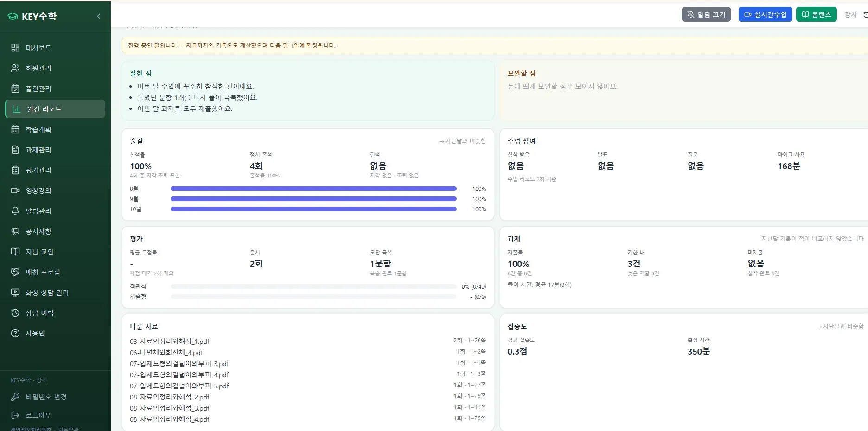Click the video lecture camera icon
Screen dimensions: 868x431
point(15,190)
